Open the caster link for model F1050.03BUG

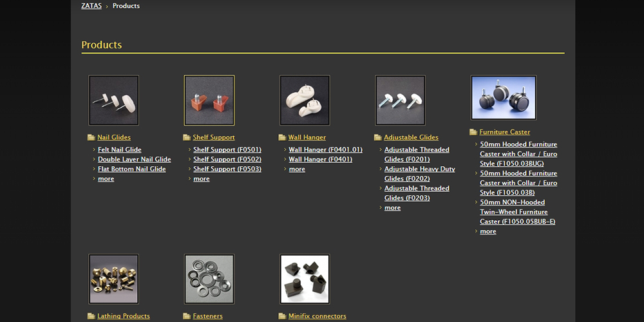(518, 154)
